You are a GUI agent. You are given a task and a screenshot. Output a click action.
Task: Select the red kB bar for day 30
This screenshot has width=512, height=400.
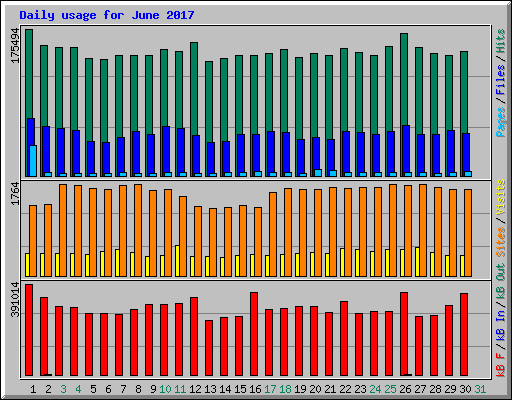tap(464, 335)
